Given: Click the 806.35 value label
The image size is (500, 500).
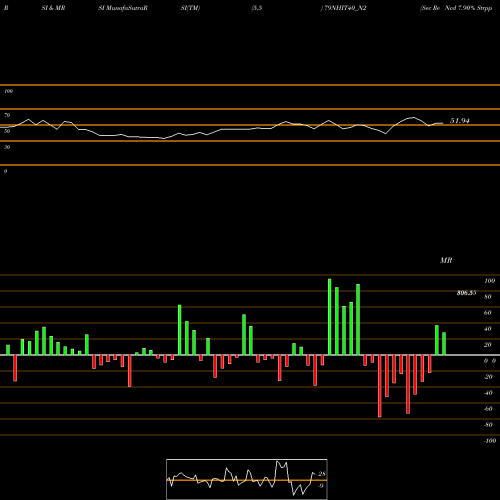Looking at the screenshot, I should [466, 293].
